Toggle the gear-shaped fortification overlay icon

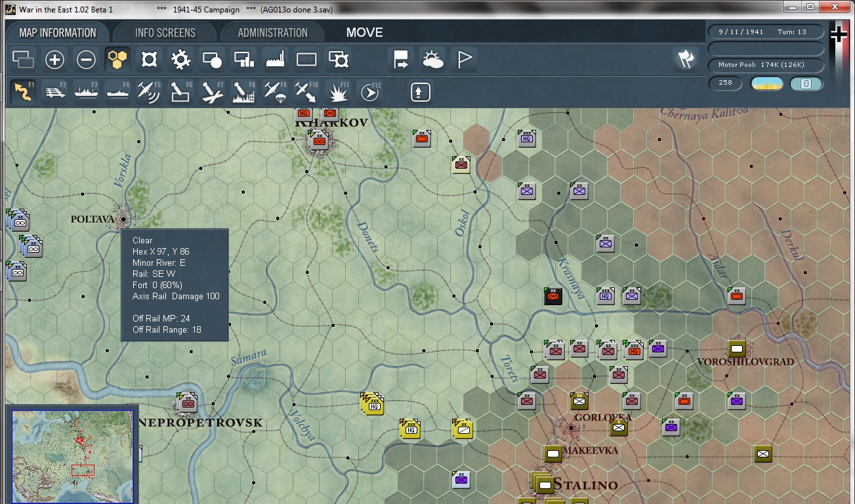(x=180, y=60)
